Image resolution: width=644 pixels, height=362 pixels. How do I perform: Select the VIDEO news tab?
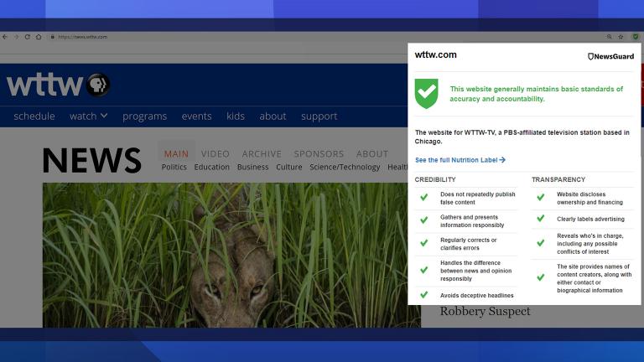(x=216, y=154)
